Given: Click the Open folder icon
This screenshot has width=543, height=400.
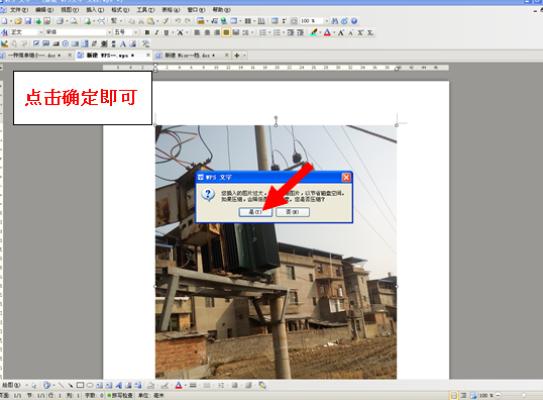Looking at the screenshot, I should [x=18, y=21].
